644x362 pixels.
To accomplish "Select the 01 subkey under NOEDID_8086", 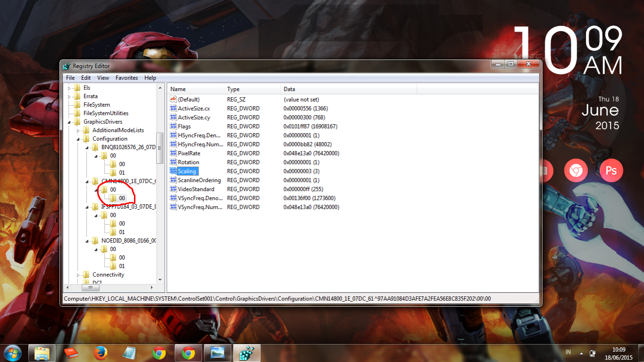I will tap(122, 266).
